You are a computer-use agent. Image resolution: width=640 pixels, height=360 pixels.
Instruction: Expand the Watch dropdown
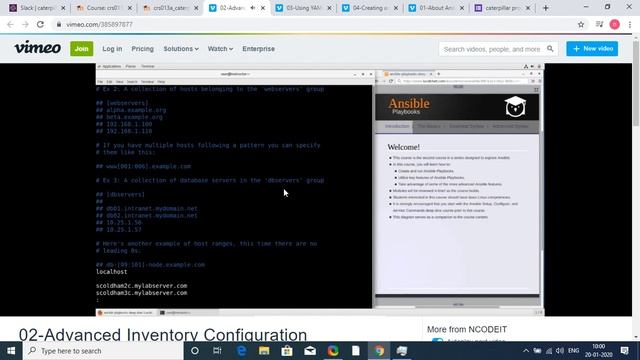[220, 49]
